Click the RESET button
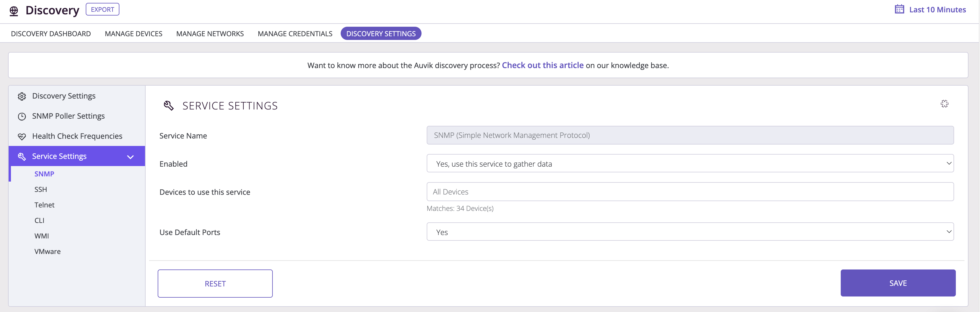 tap(215, 283)
